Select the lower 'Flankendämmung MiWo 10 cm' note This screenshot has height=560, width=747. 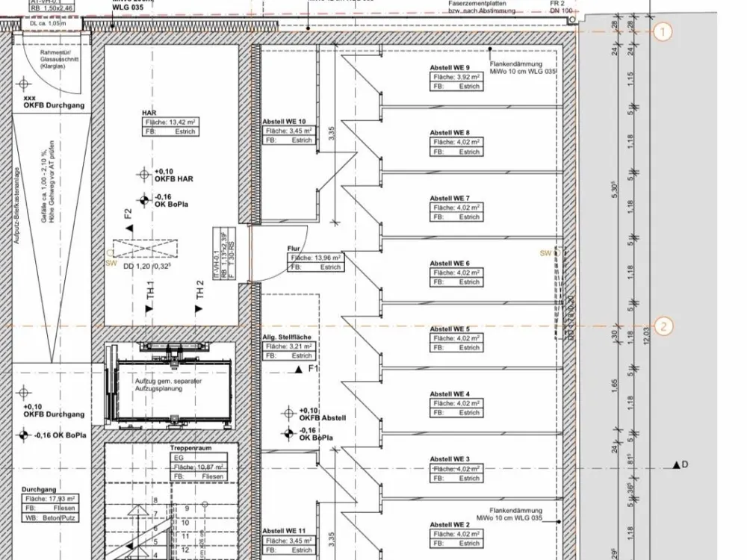(x=509, y=514)
